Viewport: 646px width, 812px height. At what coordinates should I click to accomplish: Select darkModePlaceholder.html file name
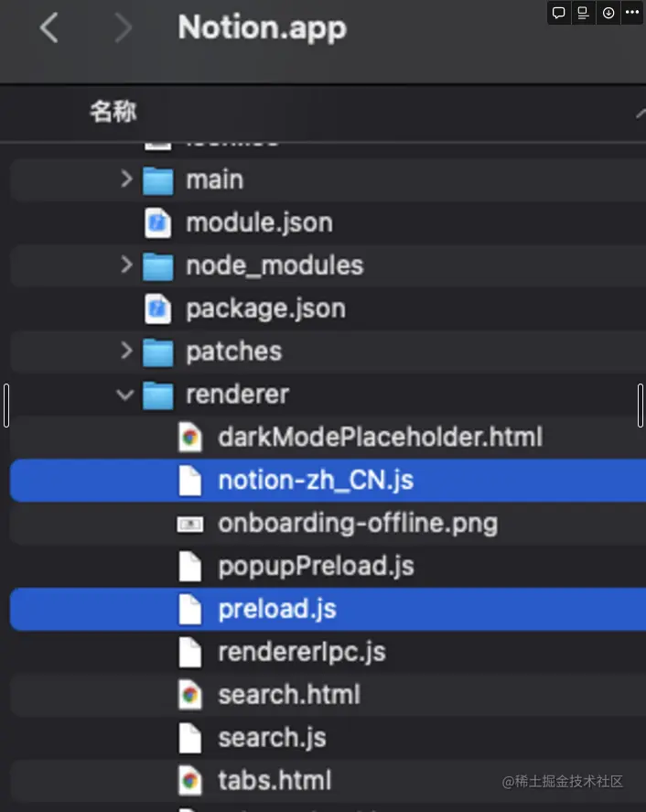point(381,437)
